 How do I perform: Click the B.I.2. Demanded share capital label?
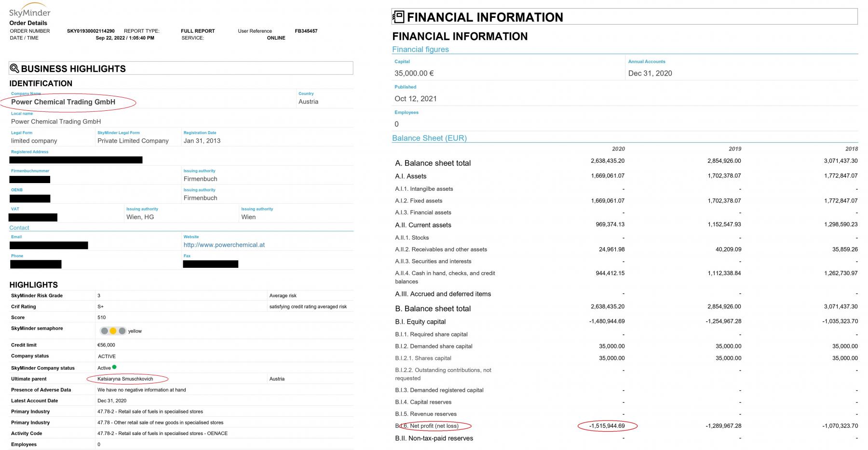pyautogui.click(x=434, y=346)
